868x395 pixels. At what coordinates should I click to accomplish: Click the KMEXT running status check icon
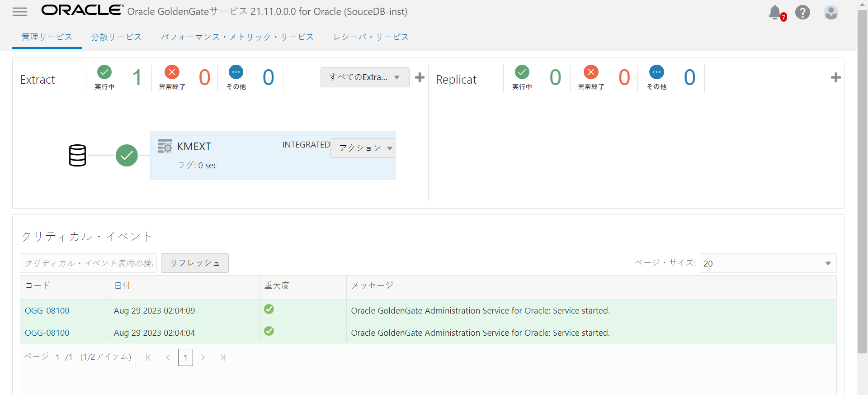(x=127, y=155)
